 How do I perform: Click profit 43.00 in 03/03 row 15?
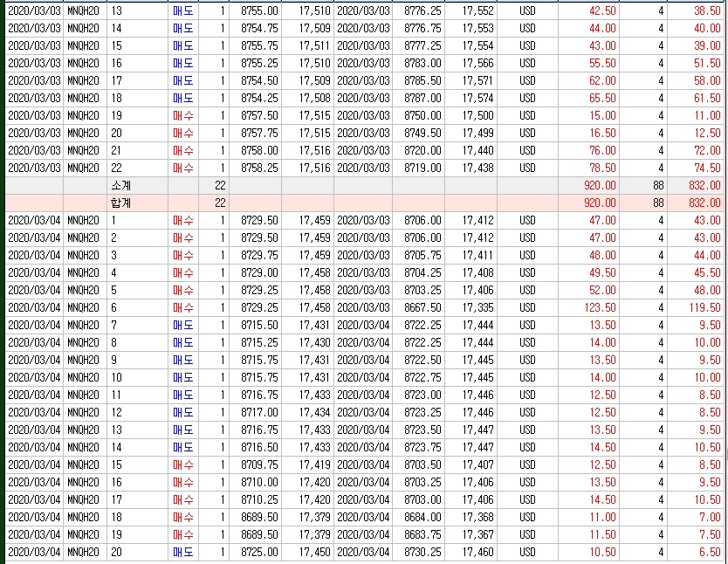(602, 46)
